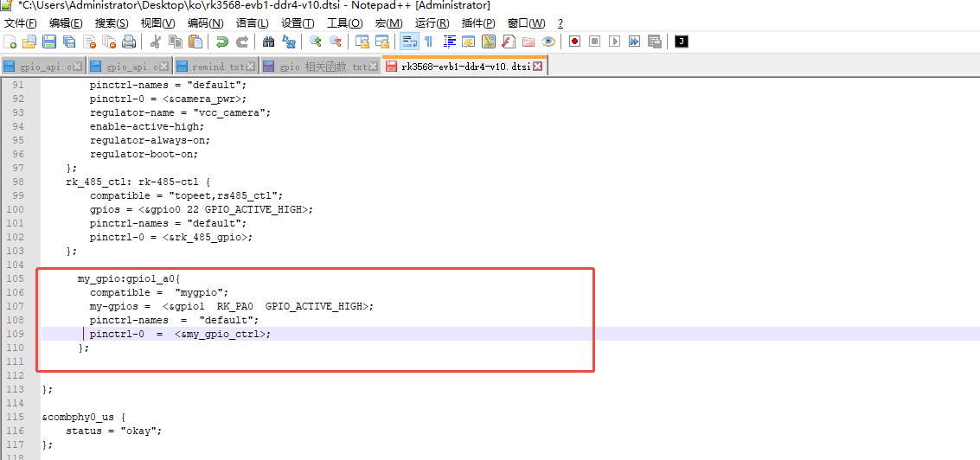Close the rk3568-evb1-ddr4-v10.dtsi tab

pos(537,67)
